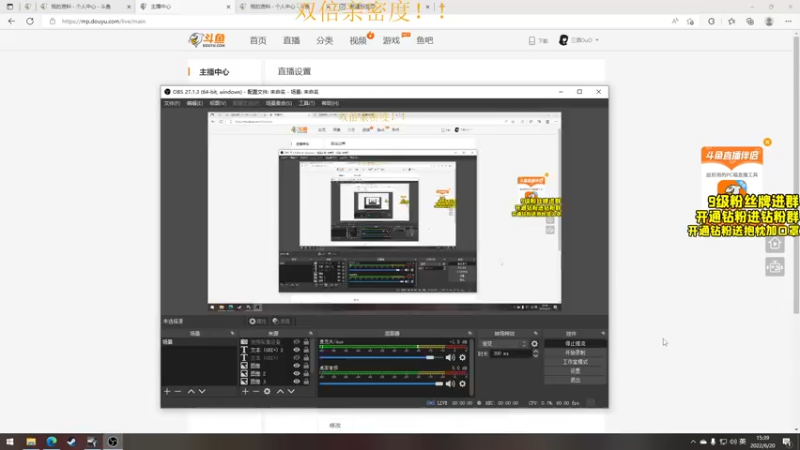The width and height of the screenshot is (800, 450).
Task: Click 退出 to exit OBS
Action: tap(575, 380)
